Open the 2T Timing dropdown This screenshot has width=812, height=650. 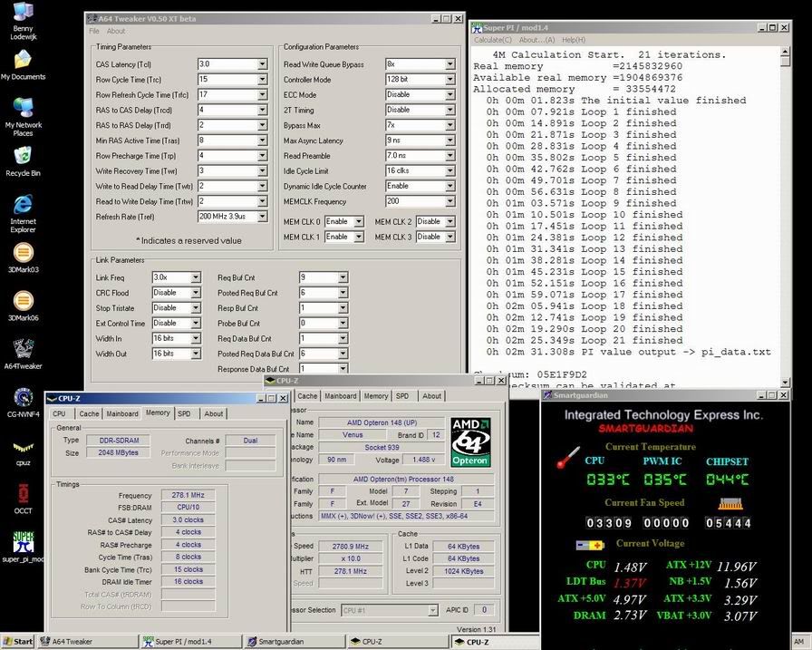coord(449,110)
